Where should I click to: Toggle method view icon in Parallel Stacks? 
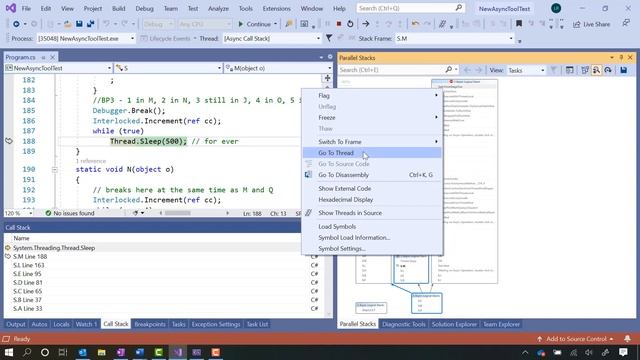click(x=569, y=70)
